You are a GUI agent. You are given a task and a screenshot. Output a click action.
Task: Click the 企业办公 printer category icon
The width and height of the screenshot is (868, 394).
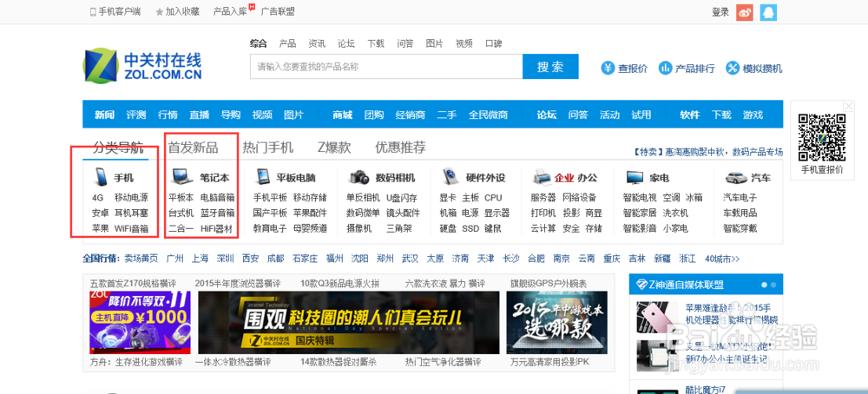click(542, 177)
